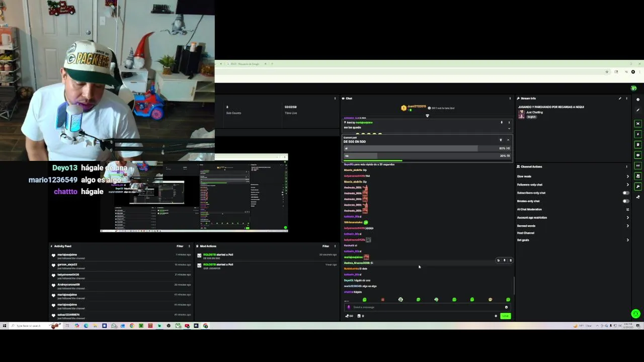Select sebas123469874 follow entry
Viewport: 644px width, 362px height.
(121, 316)
